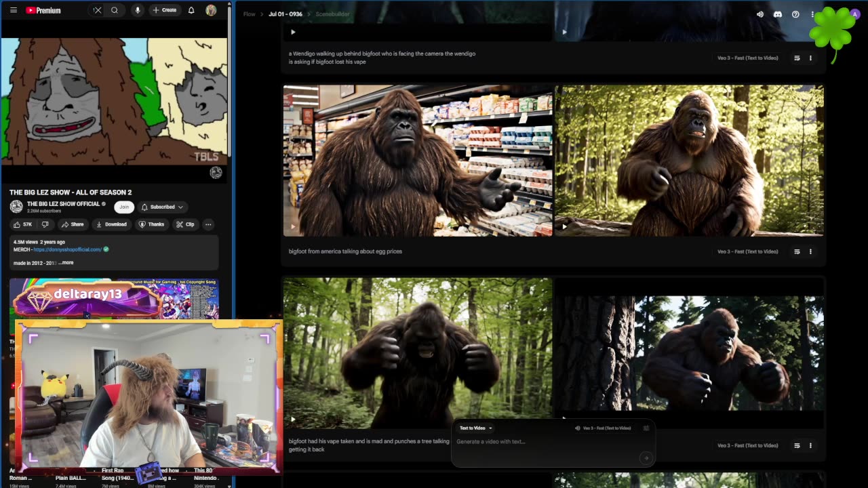Open options menu for egg prices row
This screenshot has width=868, height=488.
pos(810,251)
